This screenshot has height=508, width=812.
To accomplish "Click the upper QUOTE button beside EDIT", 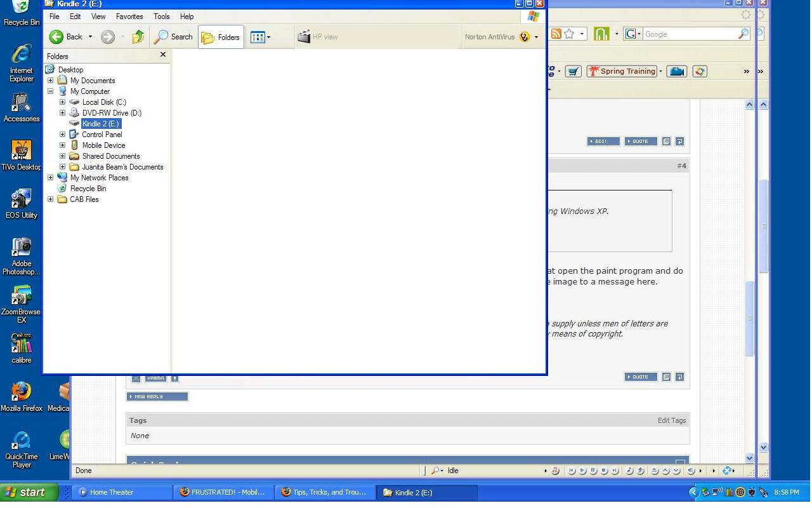I will point(641,142).
